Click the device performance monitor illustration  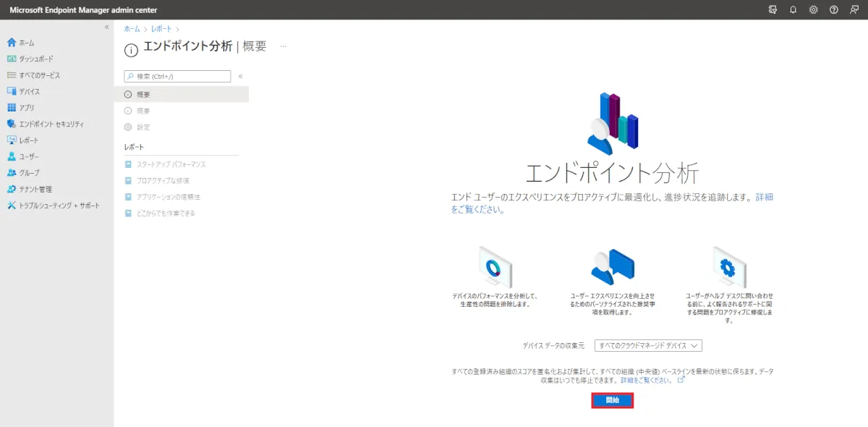tap(495, 266)
